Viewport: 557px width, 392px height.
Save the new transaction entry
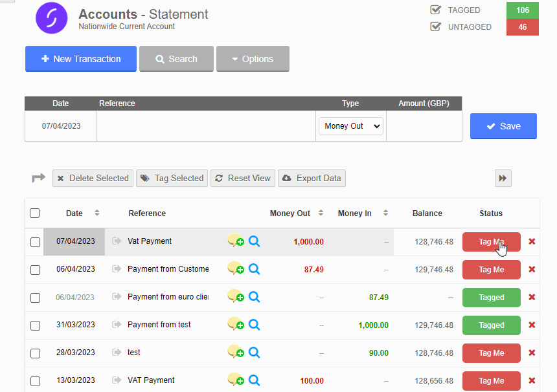tap(503, 126)
